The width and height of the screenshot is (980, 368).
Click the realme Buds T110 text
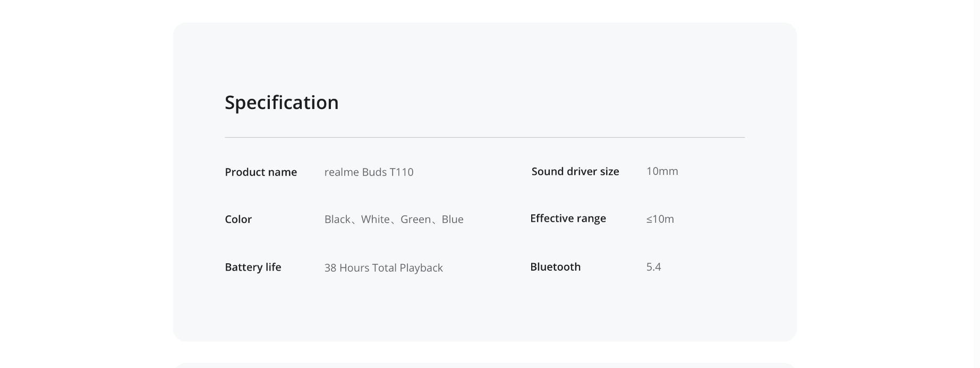coord(369,172)
